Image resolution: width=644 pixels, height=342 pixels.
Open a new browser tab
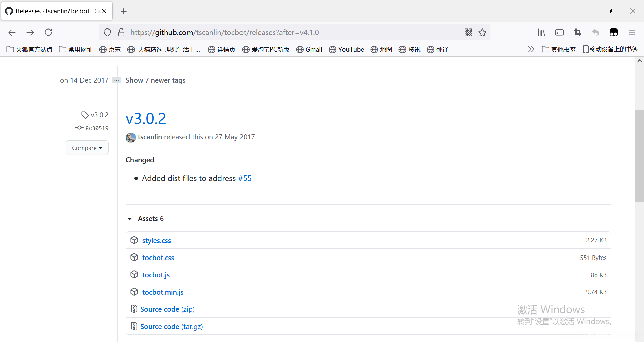(124, 11)
